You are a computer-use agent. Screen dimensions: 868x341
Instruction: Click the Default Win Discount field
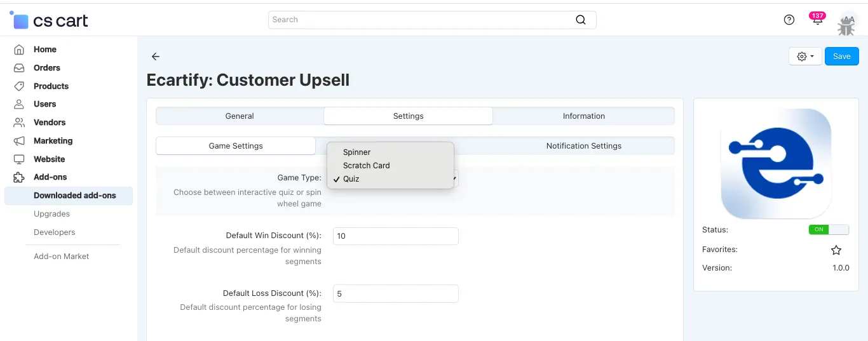[396, 236]
